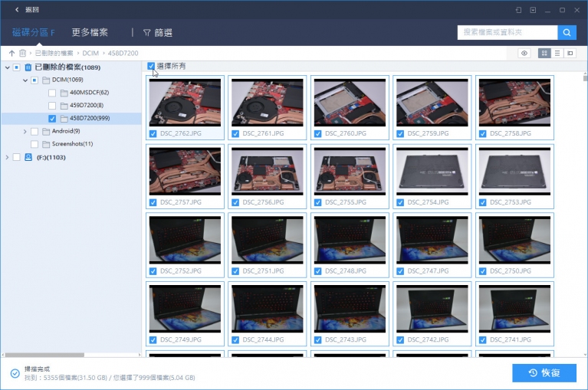Image resolution: width=588 pixels, height=390 pixels.
Task: Click the 460MSDCF folder icon
Action: [64, 93]
